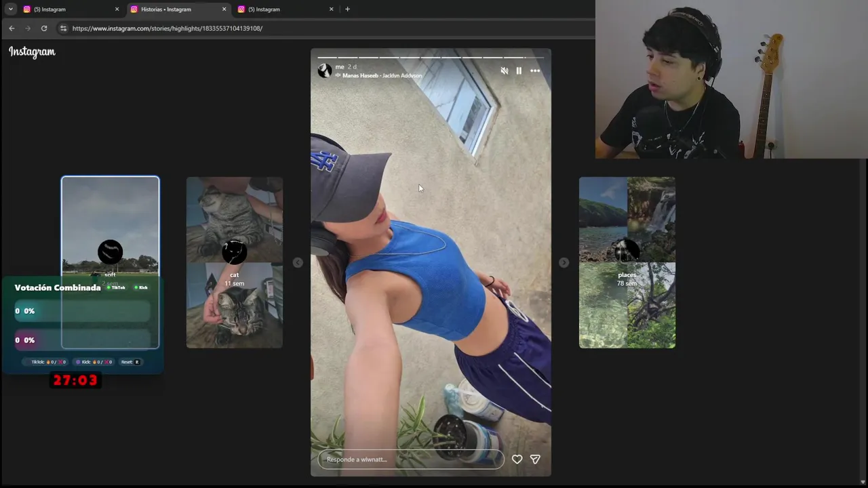Advance to the next story highlight arrow
The width and height of the screenshot is (868, 488).
tap(564, 262)
